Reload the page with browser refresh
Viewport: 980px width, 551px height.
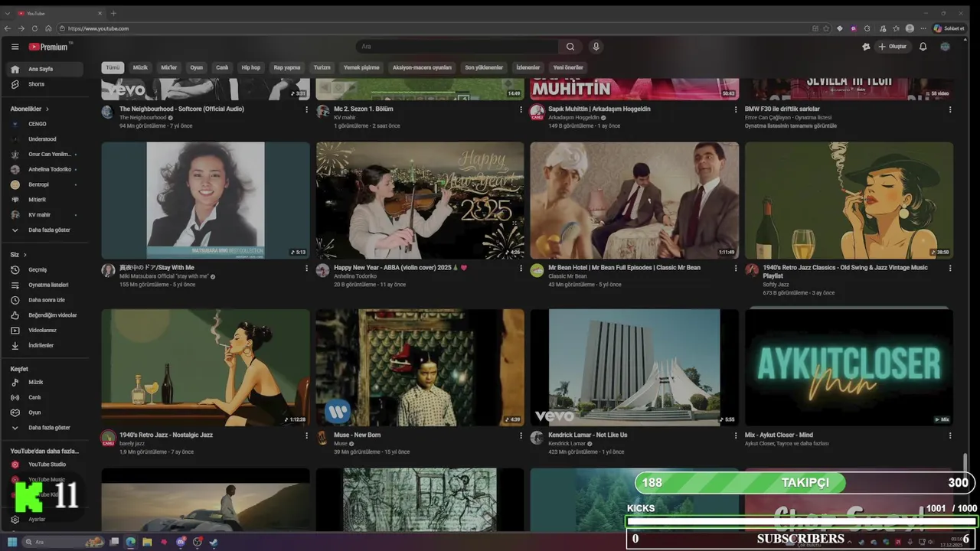tap(34, 28)
